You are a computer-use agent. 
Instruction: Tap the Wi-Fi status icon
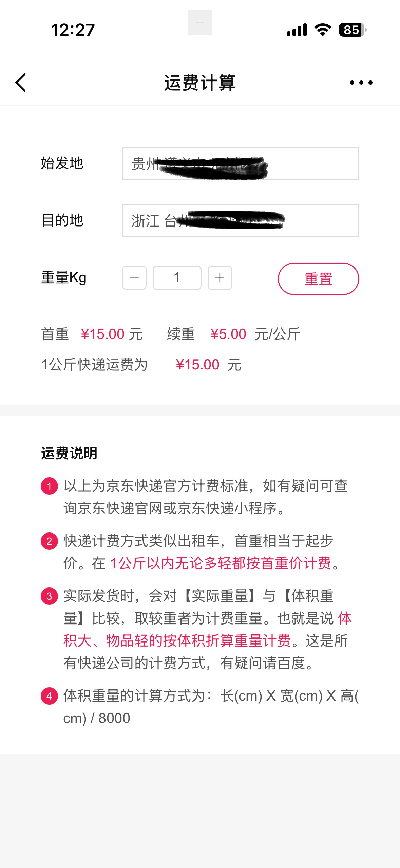323,30
